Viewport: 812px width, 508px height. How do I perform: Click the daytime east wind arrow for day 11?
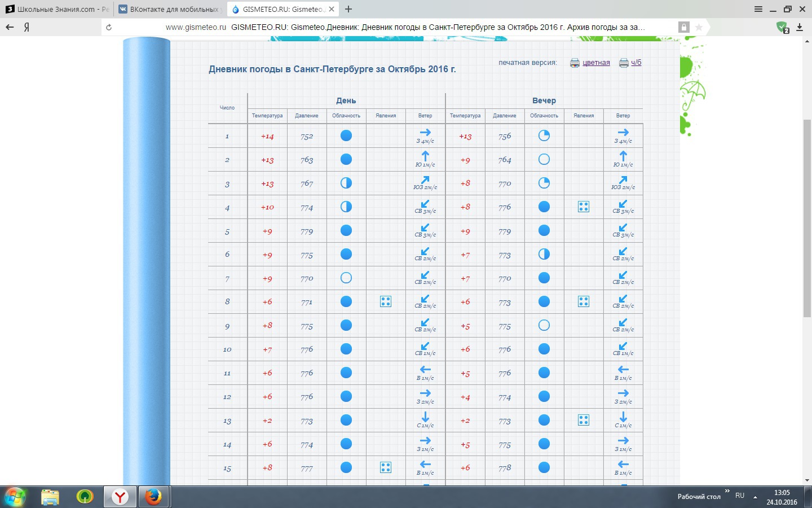coord(425,370)
